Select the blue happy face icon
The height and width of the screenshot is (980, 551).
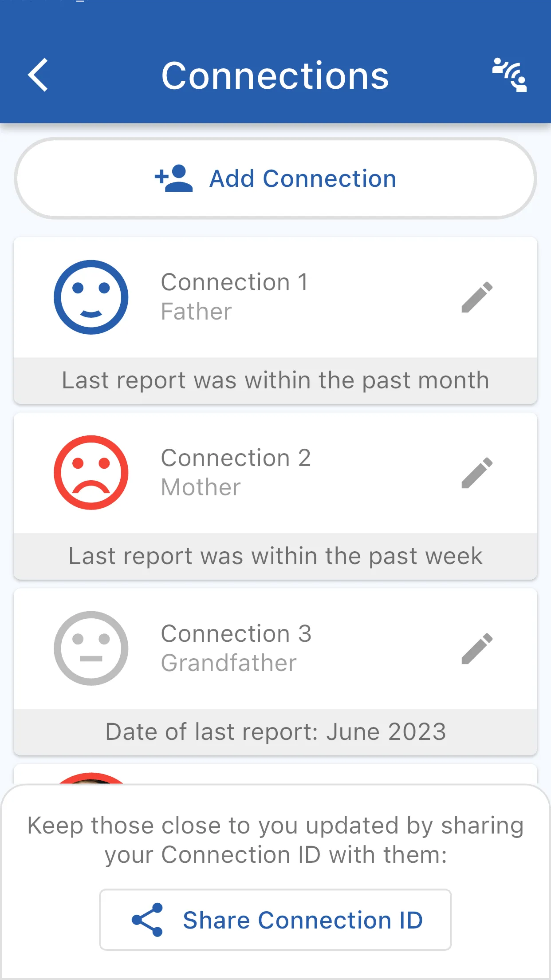click(91, 297)
